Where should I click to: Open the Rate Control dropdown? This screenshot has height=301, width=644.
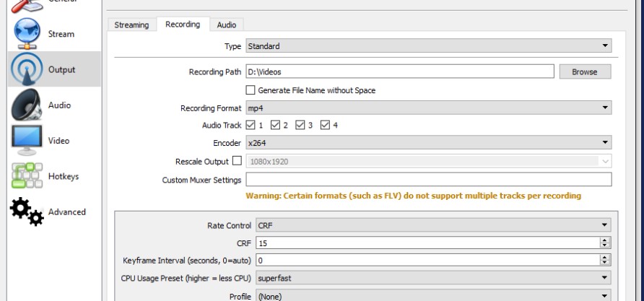434,226
